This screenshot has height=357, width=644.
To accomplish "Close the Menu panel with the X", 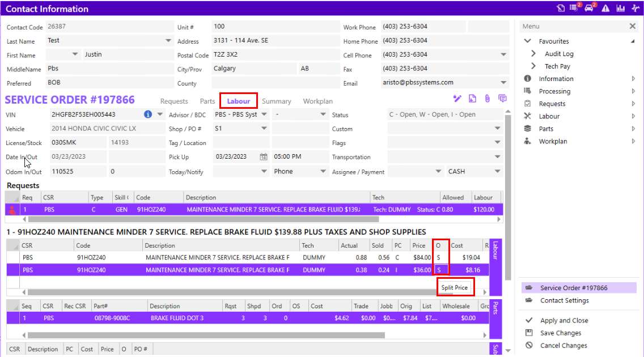I will 633,26.
